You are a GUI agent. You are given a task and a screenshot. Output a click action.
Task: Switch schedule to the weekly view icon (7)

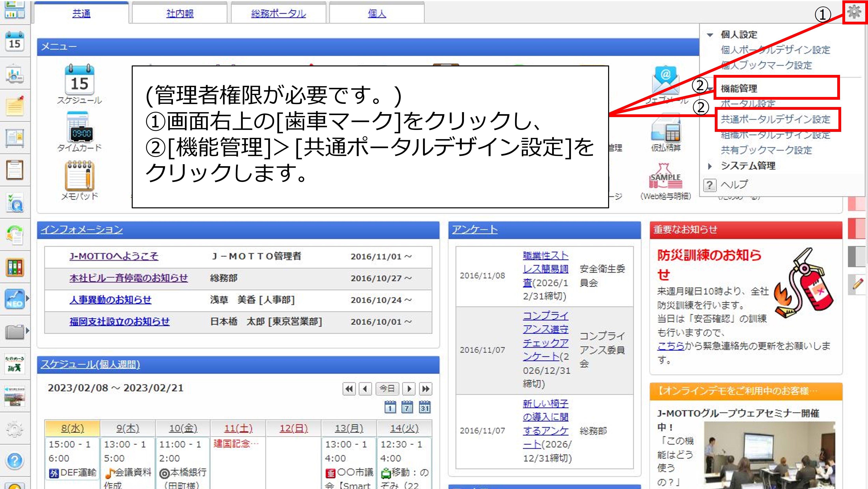point(407,407)
